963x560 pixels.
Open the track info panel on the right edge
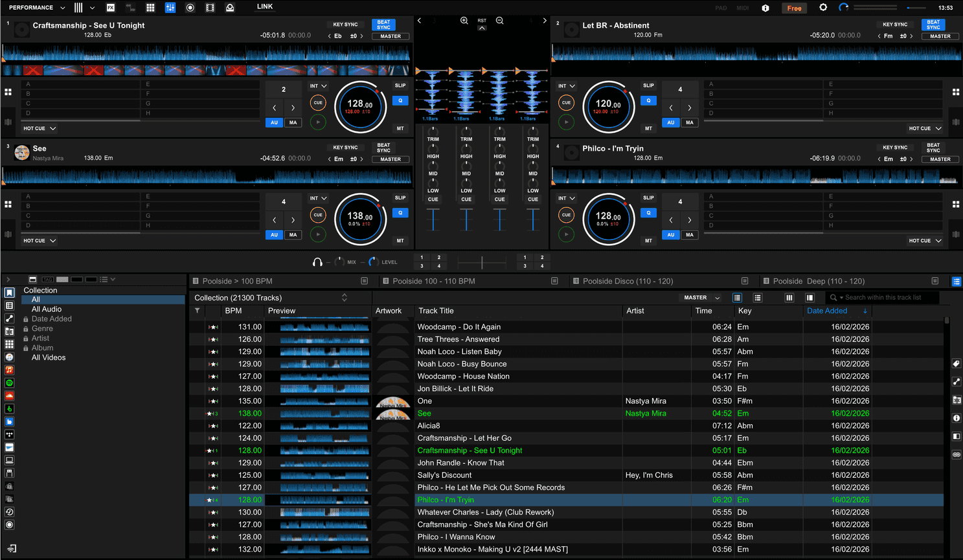point(957,418)
